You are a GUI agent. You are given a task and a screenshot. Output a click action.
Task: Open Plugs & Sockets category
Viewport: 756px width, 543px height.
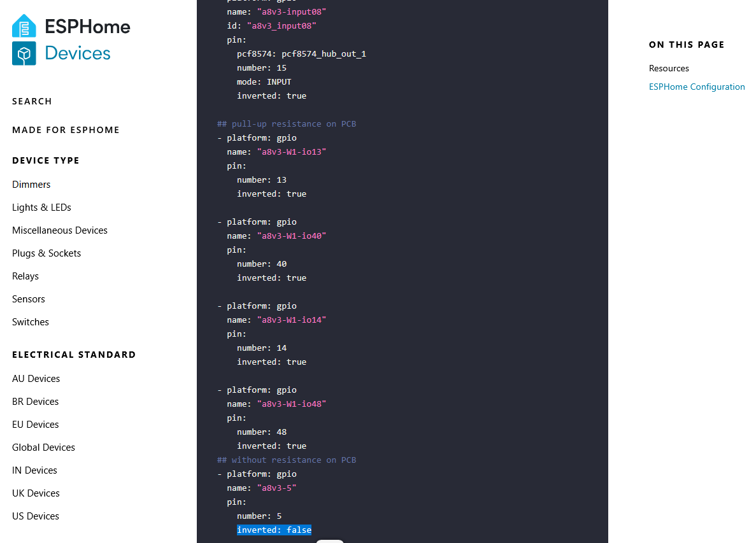coord(46,253)
